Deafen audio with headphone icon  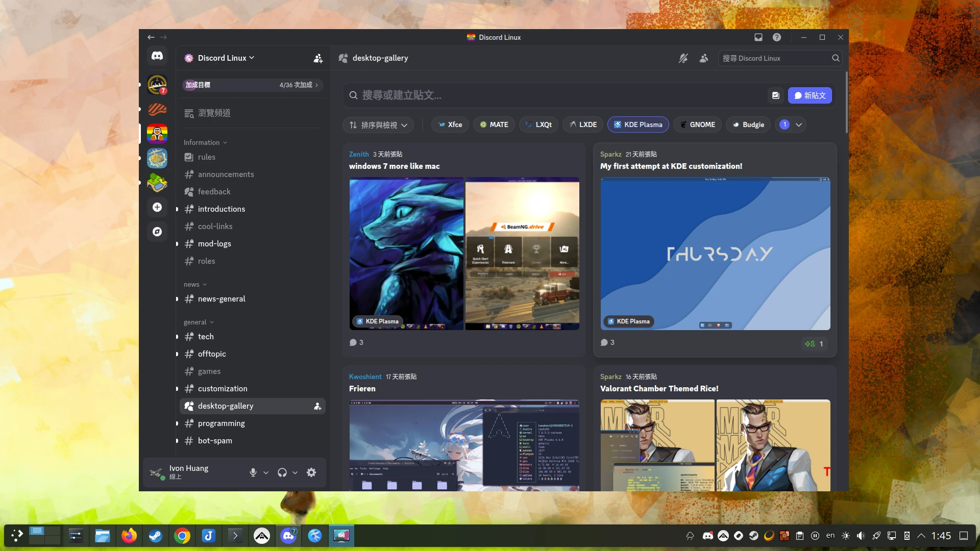(282, 472)
